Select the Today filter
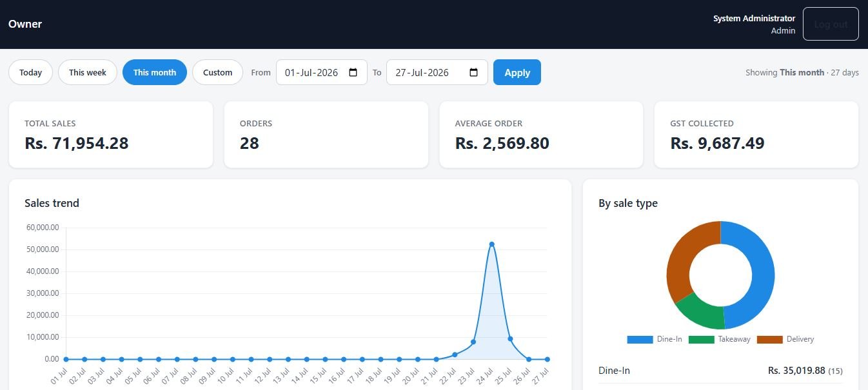The image size is (868, 390). coord(30,72)
